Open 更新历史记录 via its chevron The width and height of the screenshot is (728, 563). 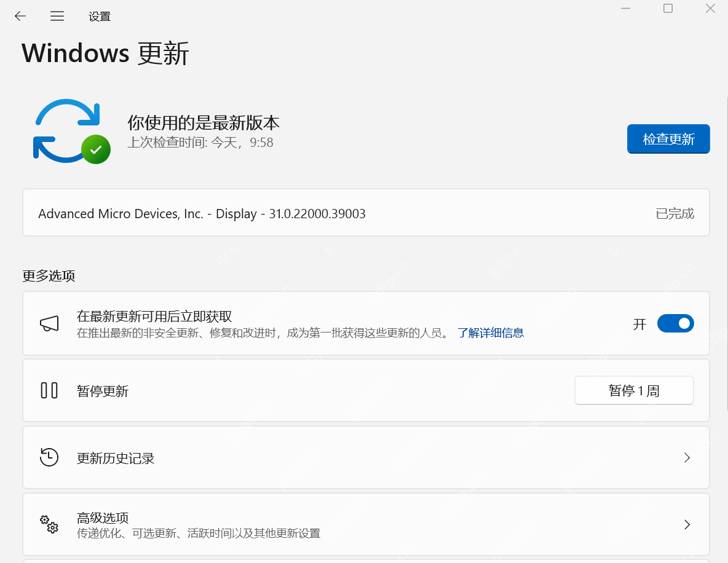[687, 458]
